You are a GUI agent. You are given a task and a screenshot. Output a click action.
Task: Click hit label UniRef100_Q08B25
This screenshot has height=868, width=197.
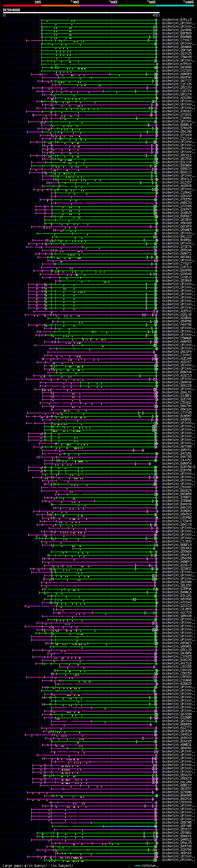pos(177,213)
